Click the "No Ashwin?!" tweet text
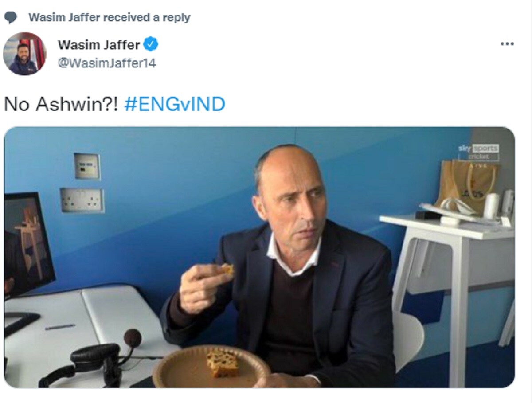The width and height of the screenshot is (532, 403). coord(61,104)
